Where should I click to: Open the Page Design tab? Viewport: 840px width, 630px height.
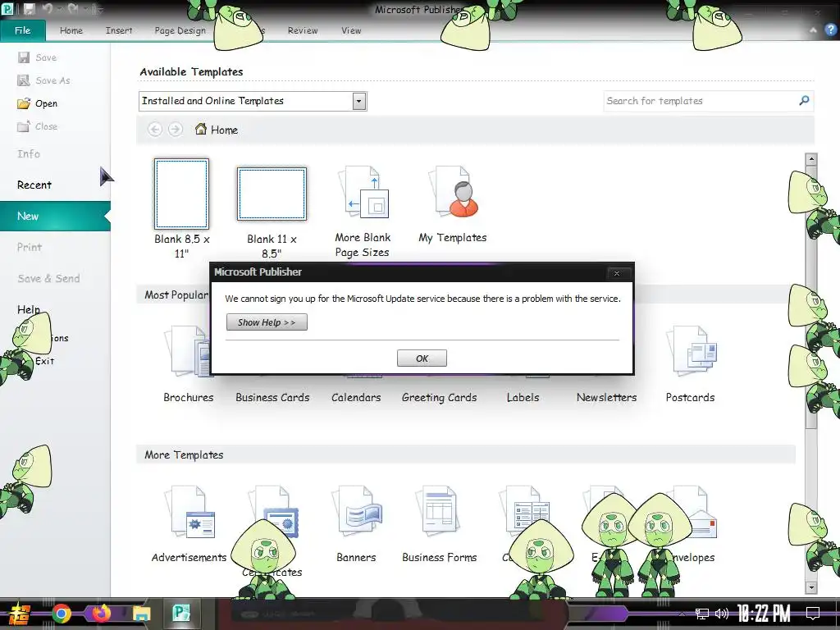click(180, 30)
